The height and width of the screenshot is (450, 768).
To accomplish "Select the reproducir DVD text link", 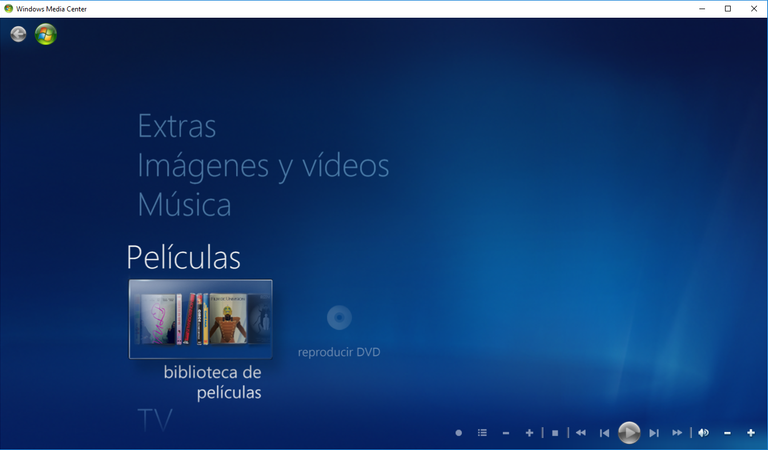I will point(339,352).
